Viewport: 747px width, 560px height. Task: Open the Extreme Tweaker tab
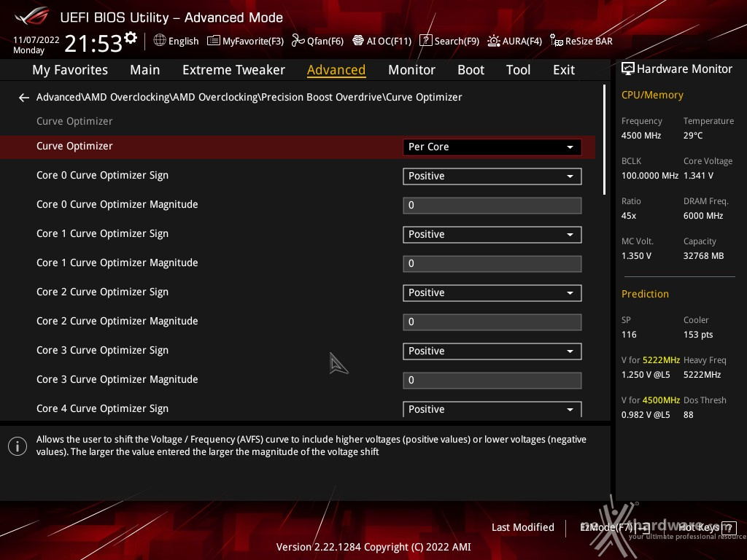pos(233,70)
